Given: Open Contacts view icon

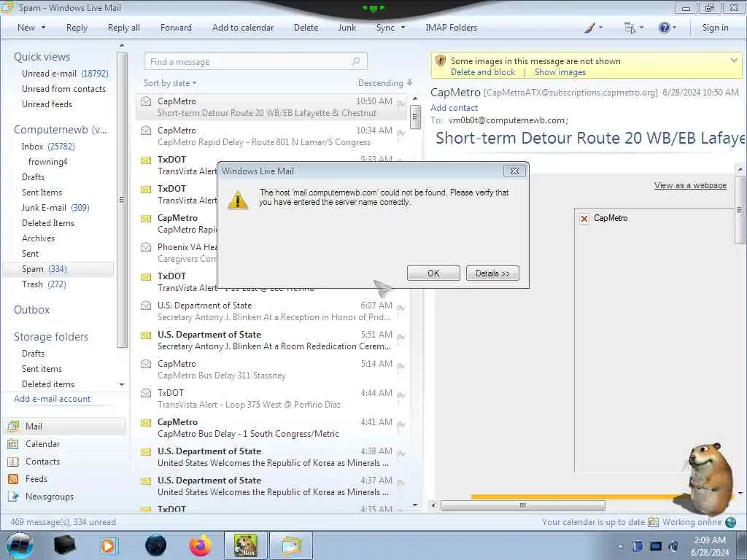Looking at the screenshot, I should [13, 462].
